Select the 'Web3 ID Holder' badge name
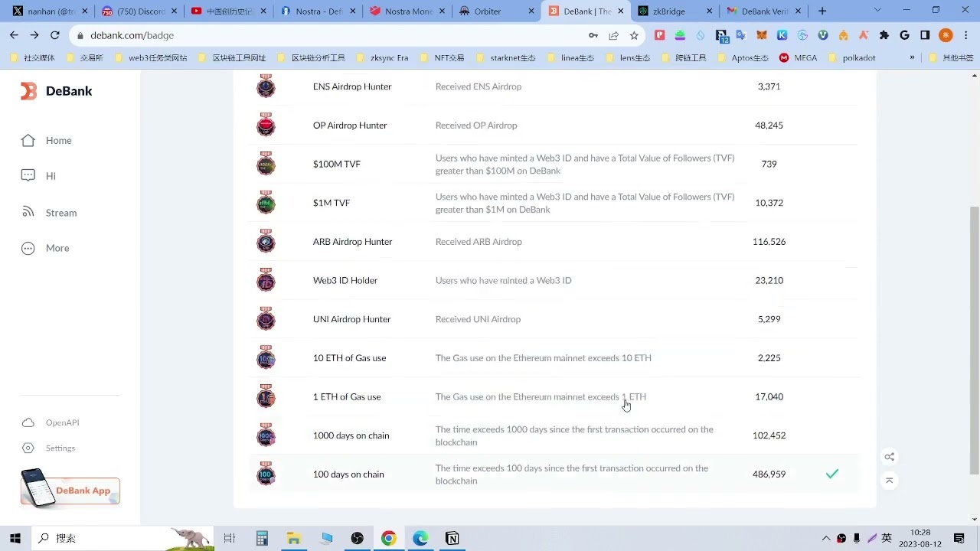This screenshot has height=551, width=980. click(345, 280)
